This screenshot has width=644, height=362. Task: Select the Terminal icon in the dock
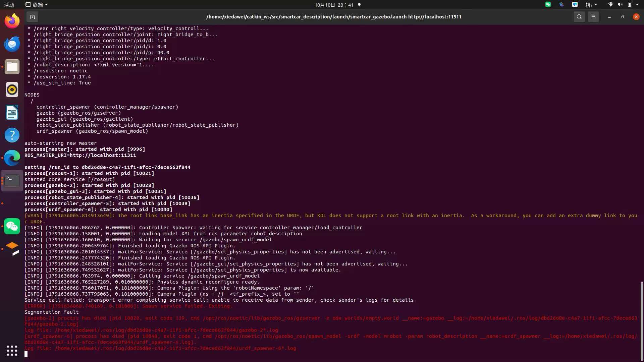[12, 181]
